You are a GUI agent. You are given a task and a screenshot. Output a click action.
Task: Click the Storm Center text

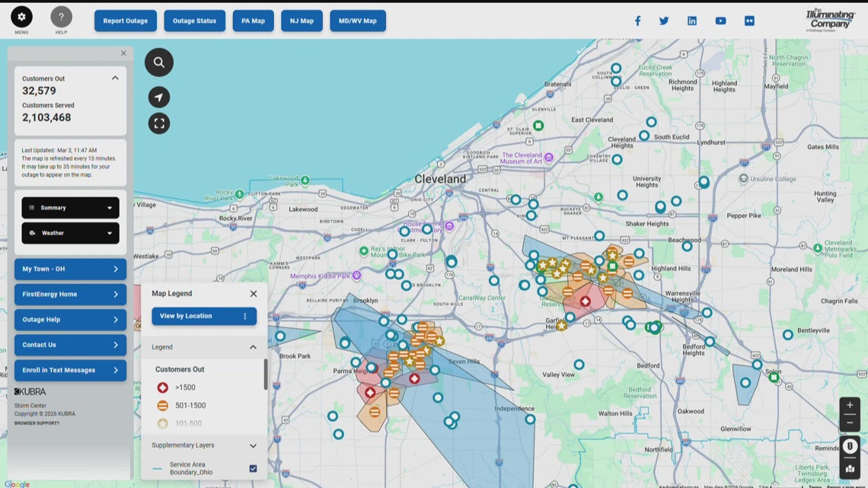click(x=30, y=406)
